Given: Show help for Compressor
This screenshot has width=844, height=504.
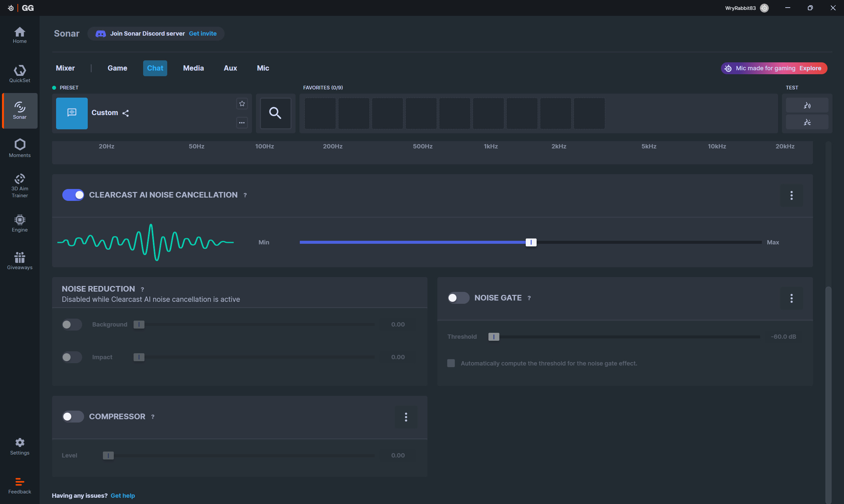Looking at the screenshot, I should pyautogui.click(x=153, y=417).
